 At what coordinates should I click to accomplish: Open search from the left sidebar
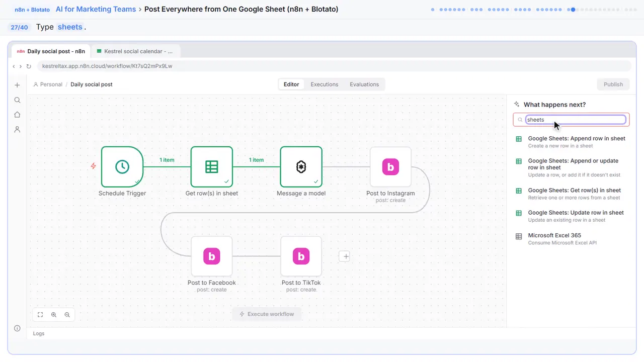(x=17, y=100)
